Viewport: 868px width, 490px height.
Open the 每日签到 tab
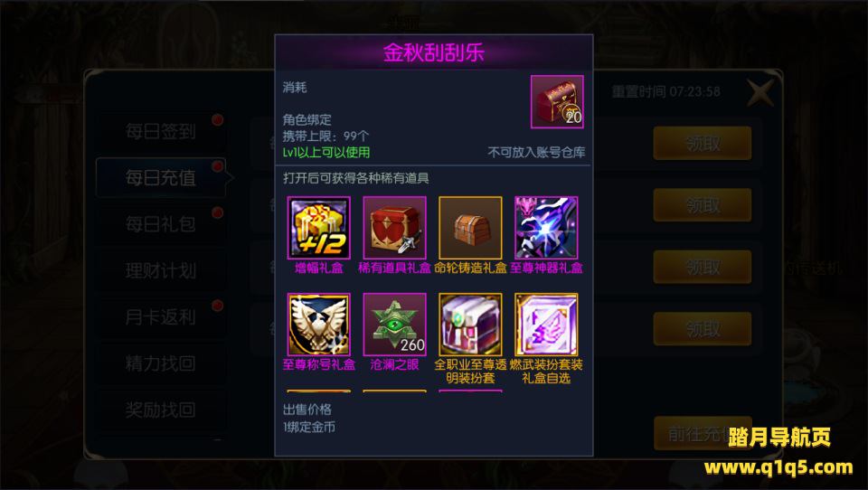[161, 131]
